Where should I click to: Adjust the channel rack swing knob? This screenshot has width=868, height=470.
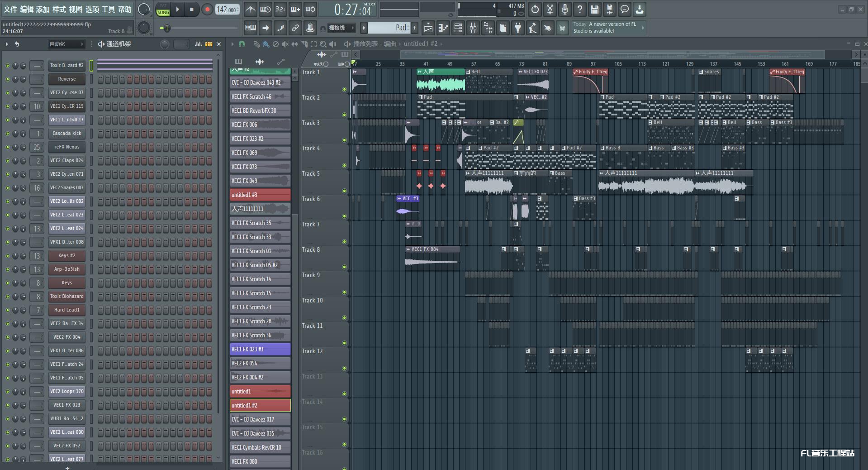click(x=165, y=44)
